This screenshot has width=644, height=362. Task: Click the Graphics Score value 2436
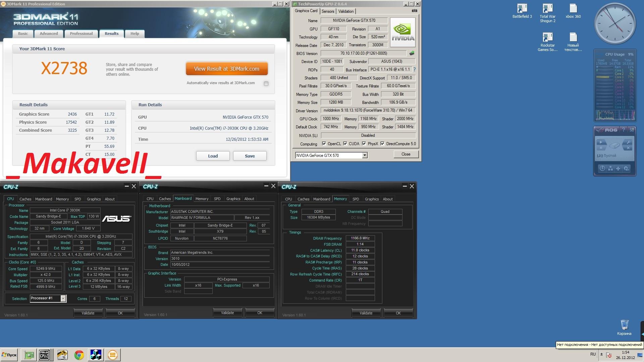tap(72, 114)
